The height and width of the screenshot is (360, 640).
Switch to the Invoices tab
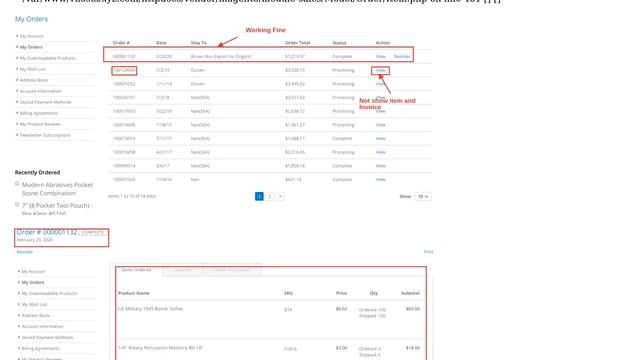pyautogui.click(x=182, y=270)
